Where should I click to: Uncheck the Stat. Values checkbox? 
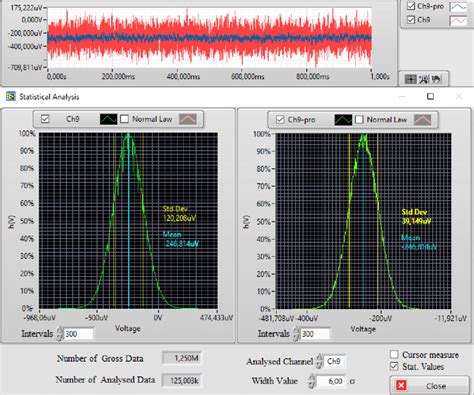point(394,366)
